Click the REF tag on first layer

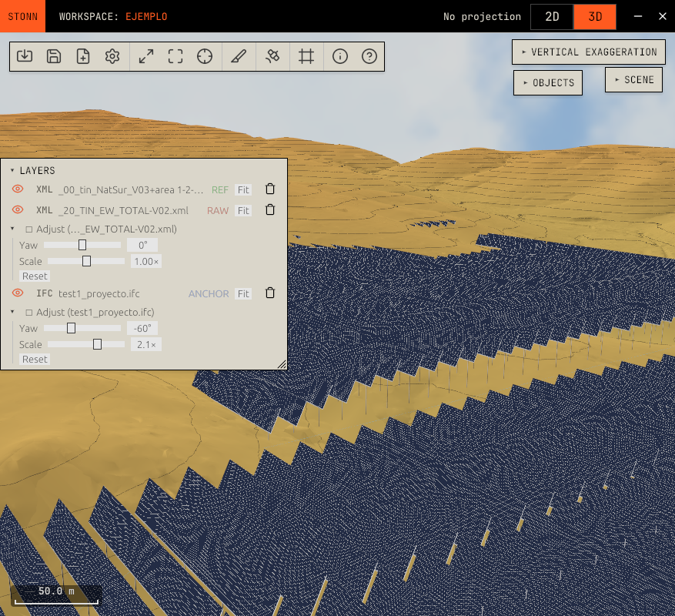click(x=220, y=190)
